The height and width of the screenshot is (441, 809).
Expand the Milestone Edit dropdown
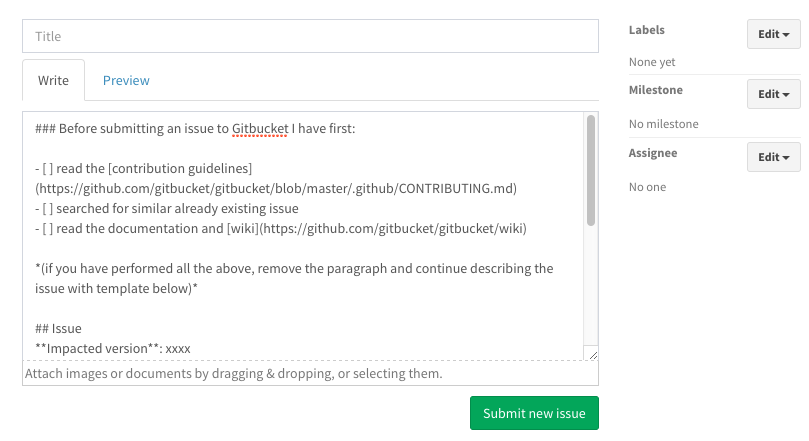[x=773, y=94]
